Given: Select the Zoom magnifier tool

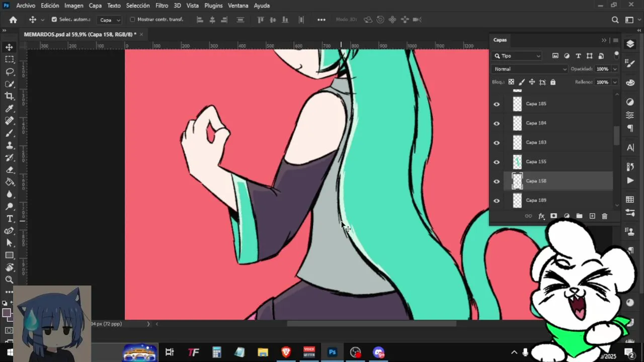Looking at the screenshot, I should pyautogui.click(x=9, y=280).
